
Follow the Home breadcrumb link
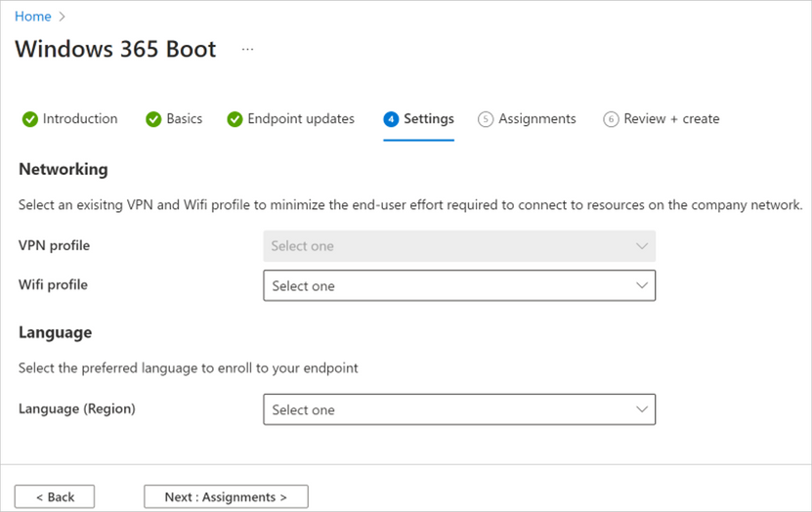(33, 17)
